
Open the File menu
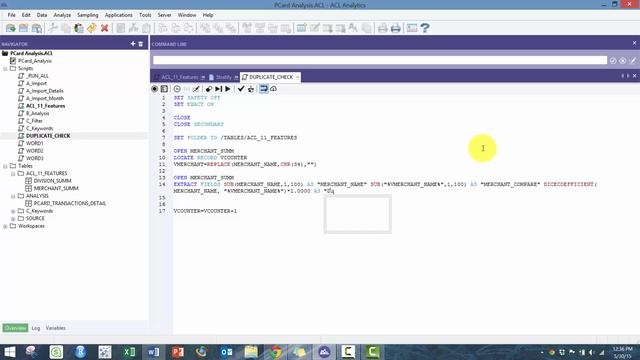(x=11, y=15)
